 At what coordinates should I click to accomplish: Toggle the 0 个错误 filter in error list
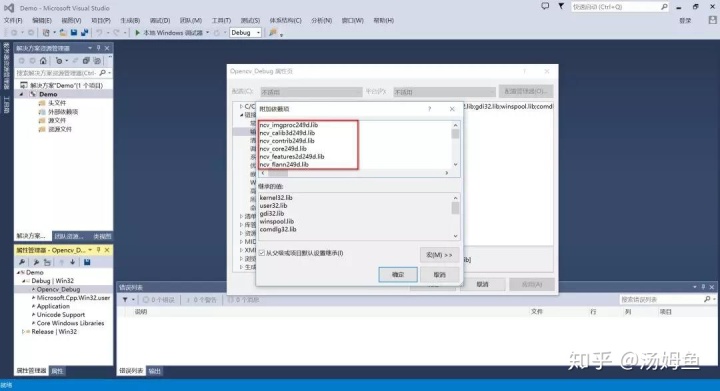pyautogui.click(x=158, y=300)
